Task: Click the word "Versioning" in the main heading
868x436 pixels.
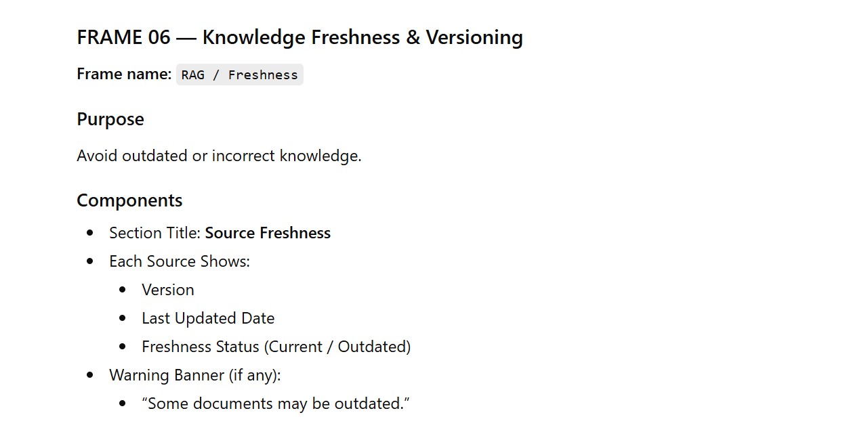Action: coord(474,37)
